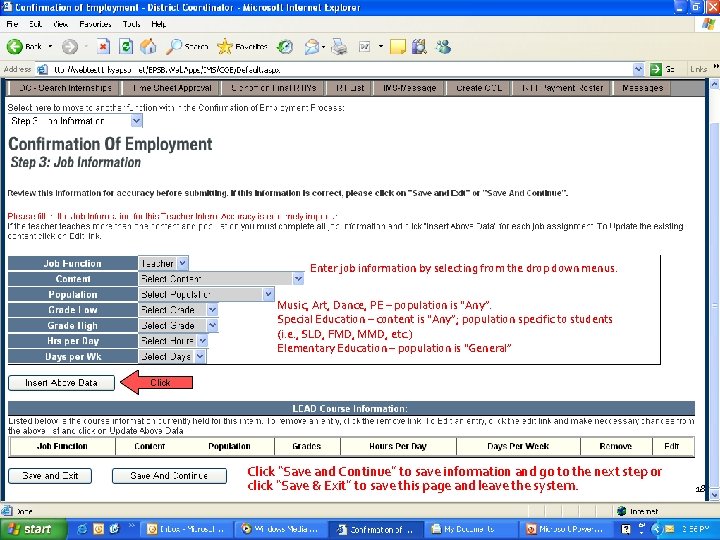Image resolution: width=720 pixels, height=540 pixels.
Task: Open the File menu
Action: pyautogui.click(x=12, y=24)
